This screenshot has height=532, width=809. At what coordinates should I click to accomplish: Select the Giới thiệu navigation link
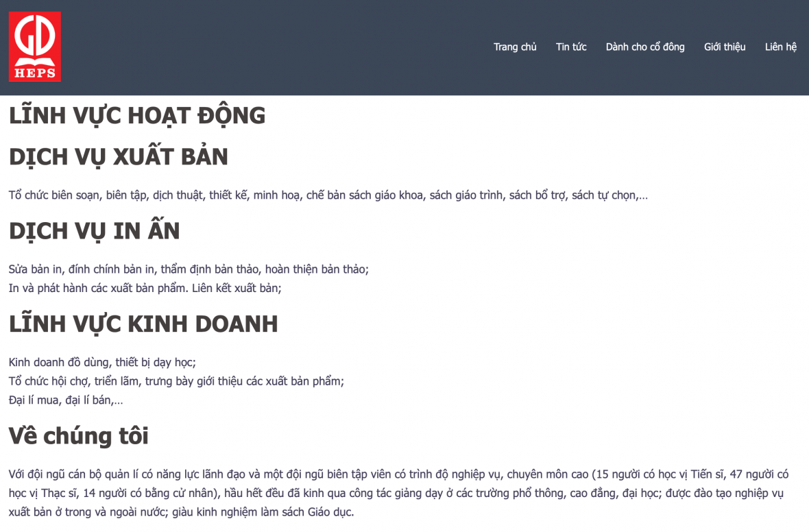point(725,47)
